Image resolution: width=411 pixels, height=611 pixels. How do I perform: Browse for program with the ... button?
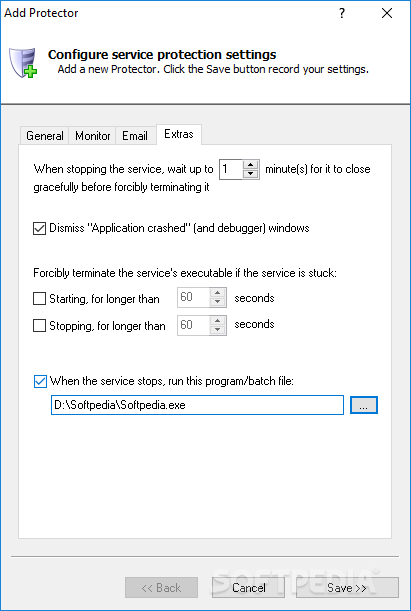[364, 405]
